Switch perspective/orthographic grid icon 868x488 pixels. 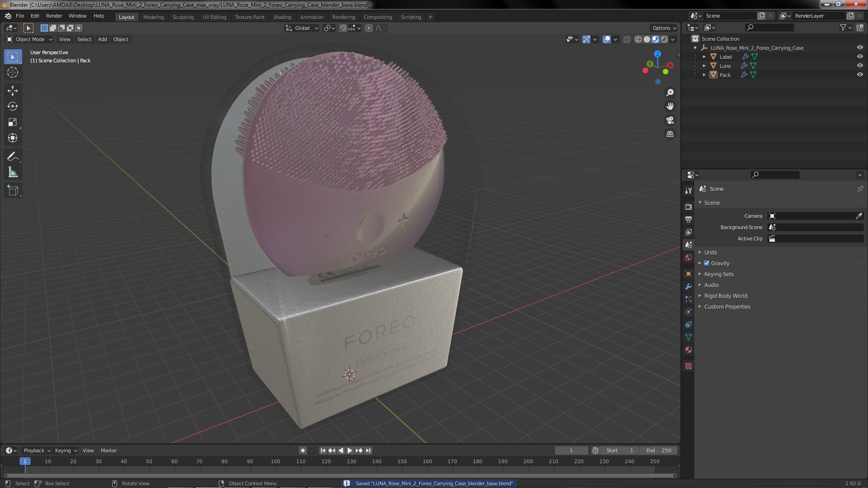[x=670, y=134]
